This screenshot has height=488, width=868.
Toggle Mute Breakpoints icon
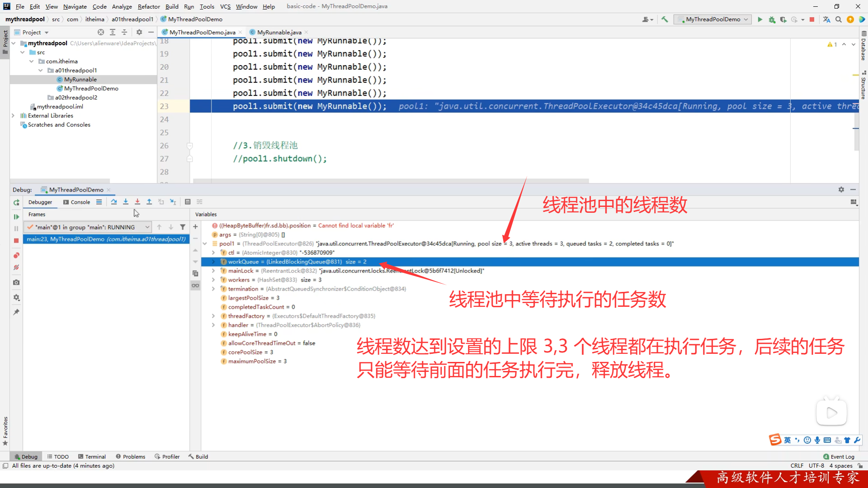coord(16,267)
